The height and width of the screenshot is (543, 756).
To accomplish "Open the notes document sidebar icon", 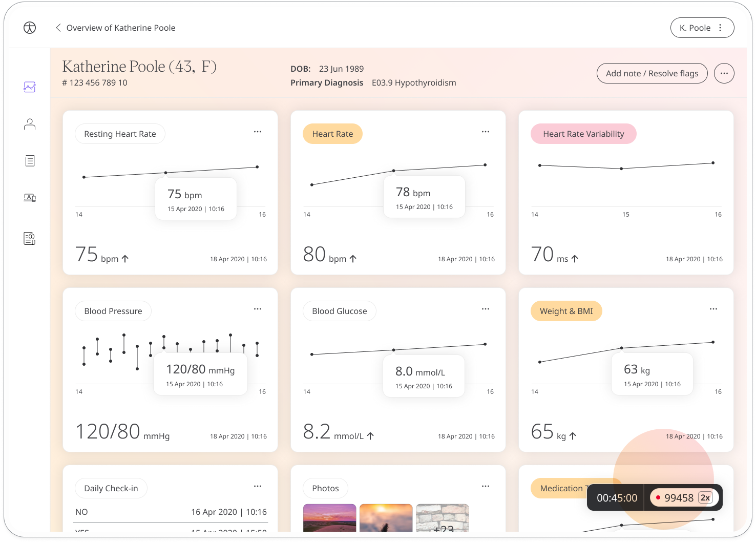I will (x=30, y=161).
